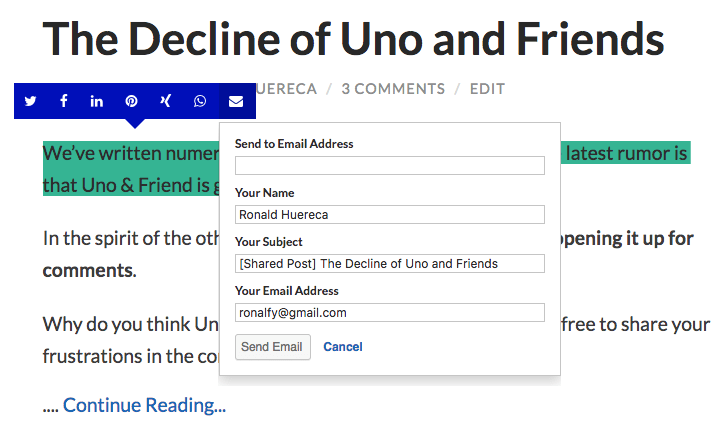Cancel the email share form
Viewport: 723px width, 428px height.
click(343, 347)
